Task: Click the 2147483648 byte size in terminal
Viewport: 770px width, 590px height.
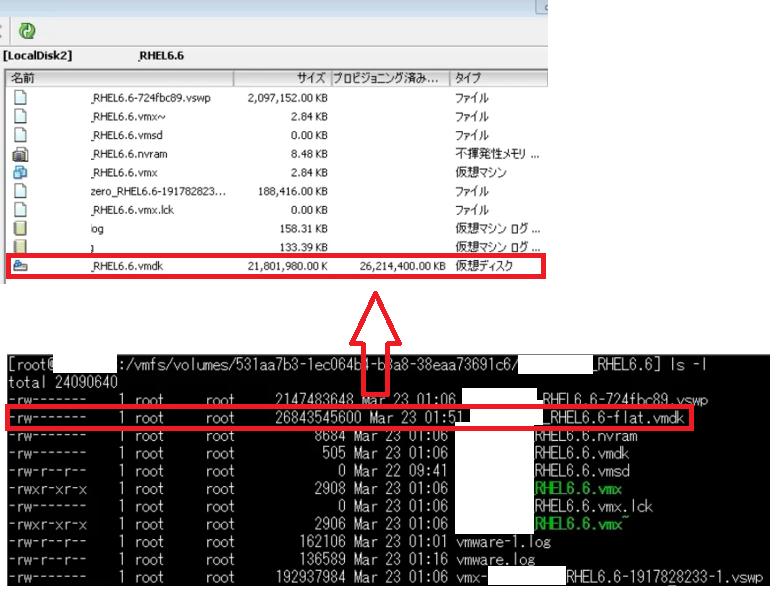Action: (314, 400)
